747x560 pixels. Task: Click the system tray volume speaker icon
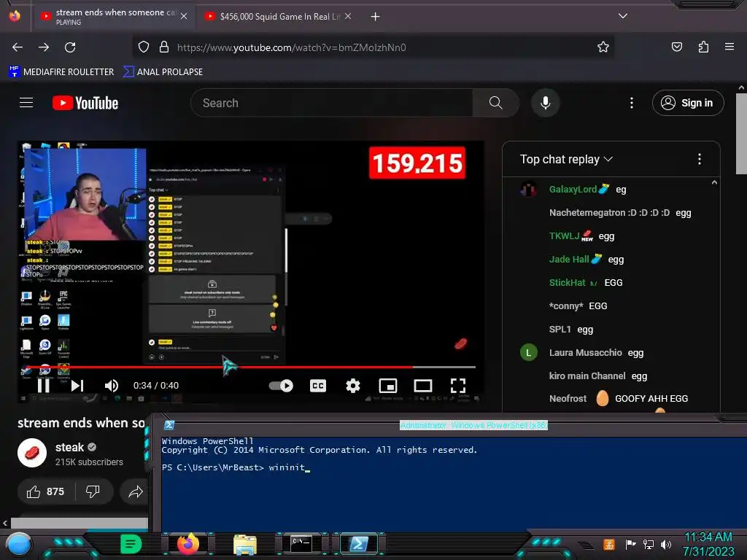(665, 544)
